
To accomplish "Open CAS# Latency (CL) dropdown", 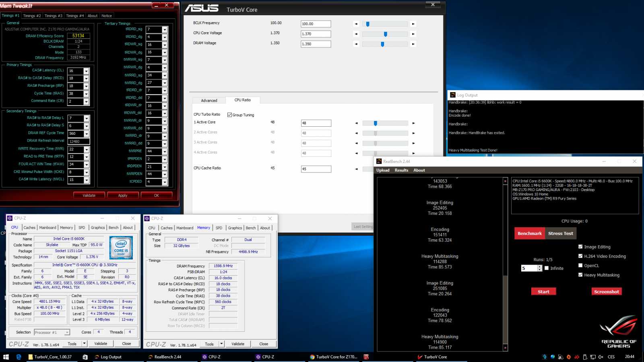I will (86, 71).
